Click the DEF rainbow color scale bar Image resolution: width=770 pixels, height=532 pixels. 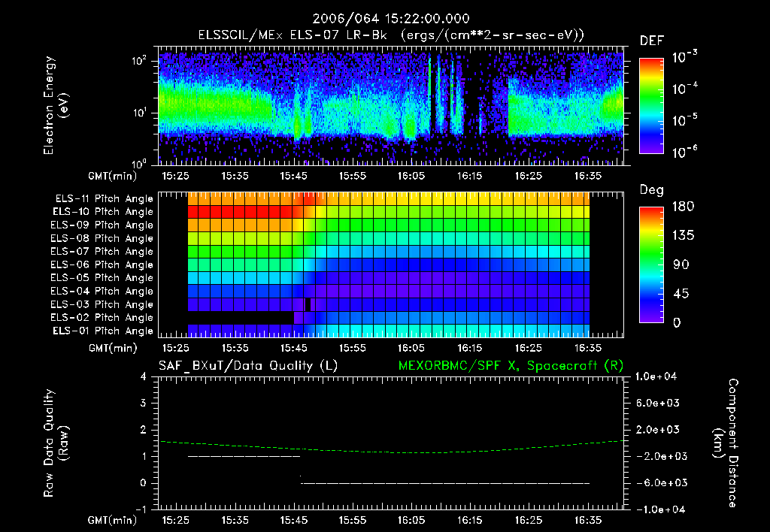pos(651,106)
